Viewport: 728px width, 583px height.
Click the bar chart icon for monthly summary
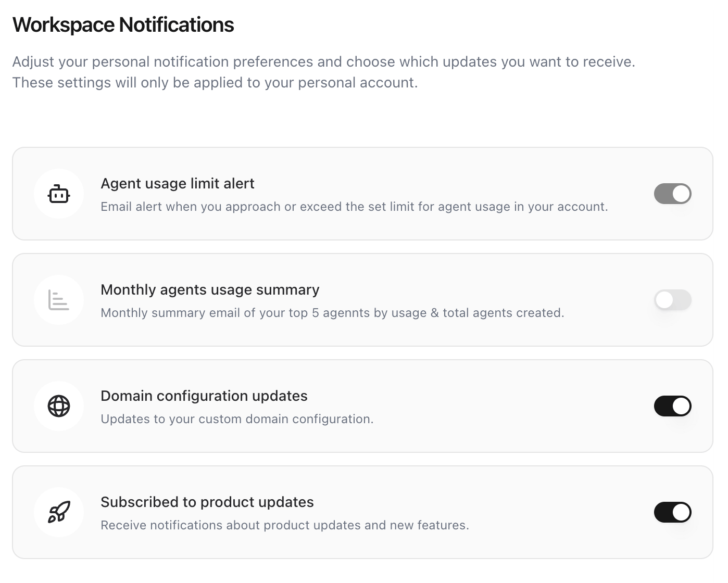pyautogui.click(x=59, y=300)
